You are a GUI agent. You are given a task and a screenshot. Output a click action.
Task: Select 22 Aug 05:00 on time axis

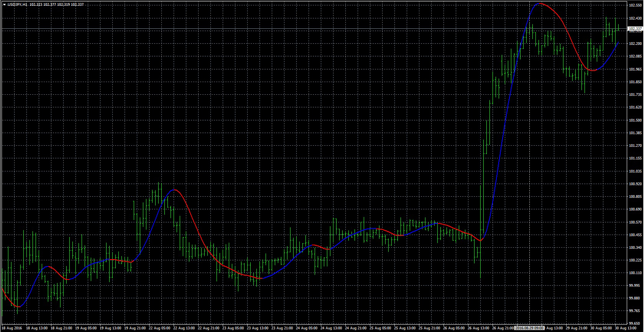point(159,328)
